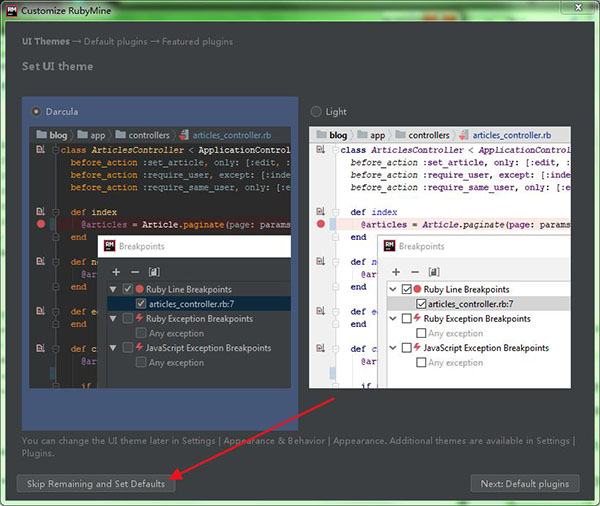This screenshot has width=600, height=506.
Task: Click the red breakpoint dot in Light preview
Action: [321, 224]
